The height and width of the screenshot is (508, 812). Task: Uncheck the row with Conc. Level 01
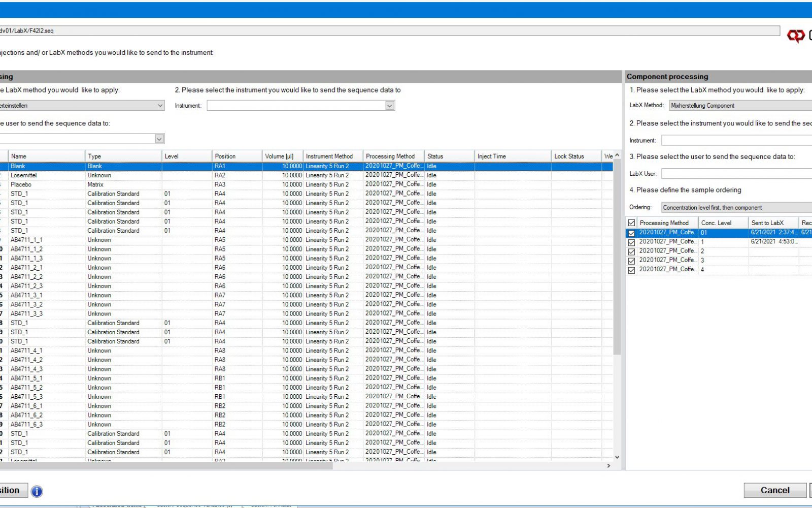631,232
